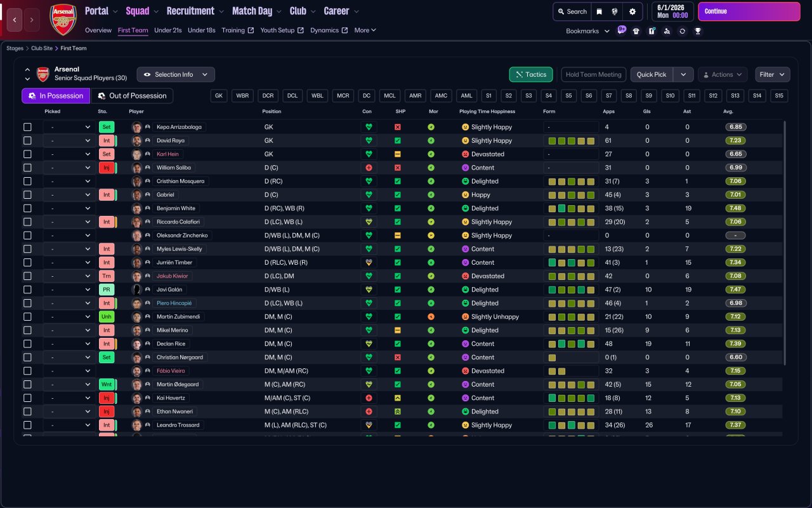
Task: Open the Actions dropdown
Action: click(x=723, y=74)
